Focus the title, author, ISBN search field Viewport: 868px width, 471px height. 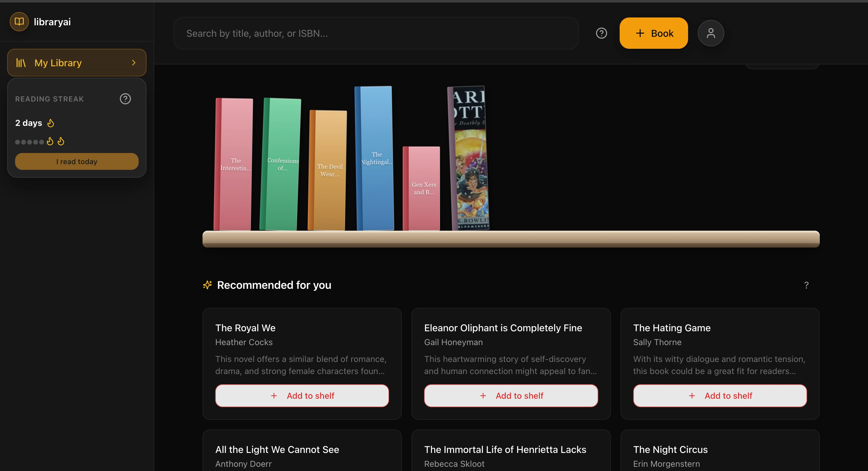coord(376,33)
